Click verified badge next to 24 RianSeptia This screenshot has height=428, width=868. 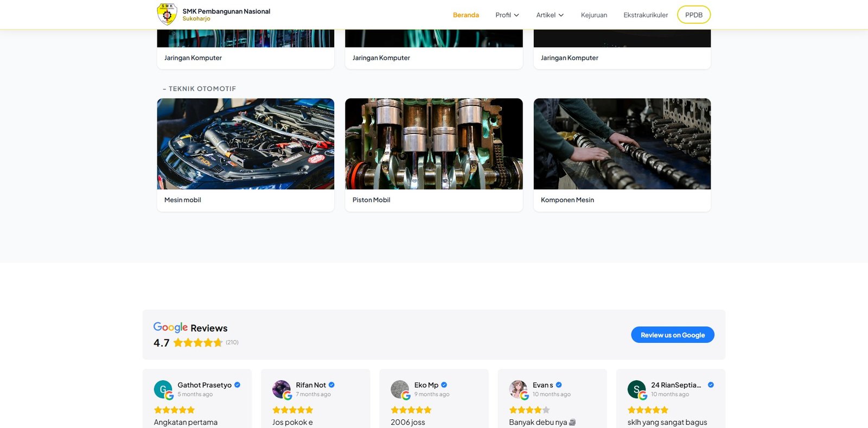(711, 385)
